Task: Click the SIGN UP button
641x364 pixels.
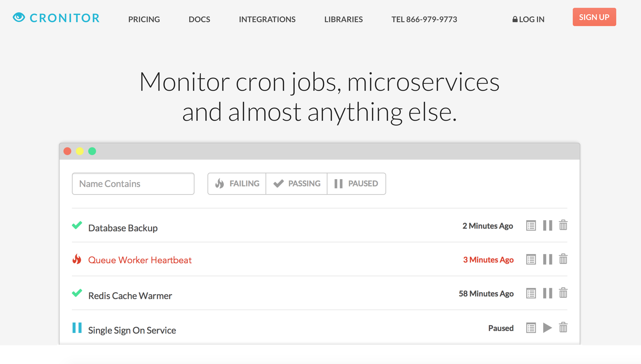Action: [594, 17]
